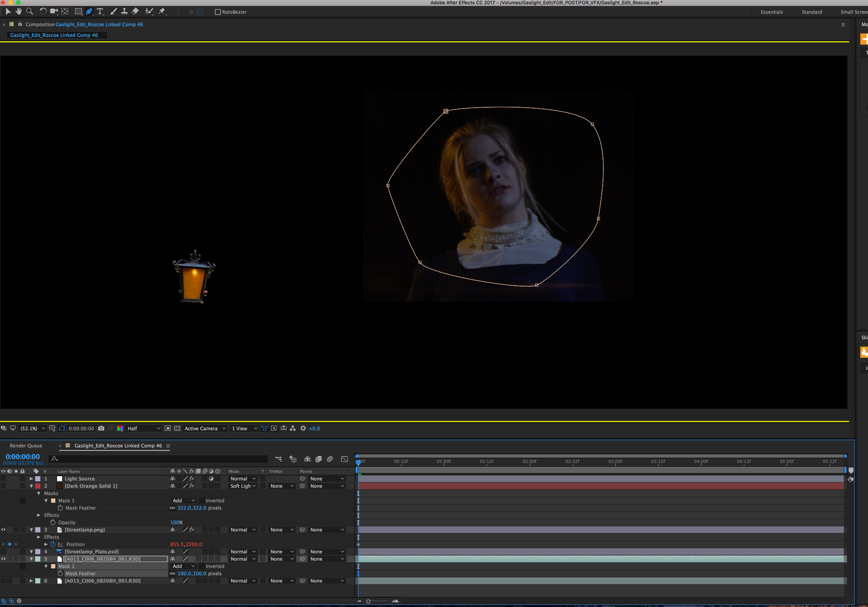The image size is (868, 607).
Task: Enable the RotoBezier checkbox
Action: coord(218,12)
